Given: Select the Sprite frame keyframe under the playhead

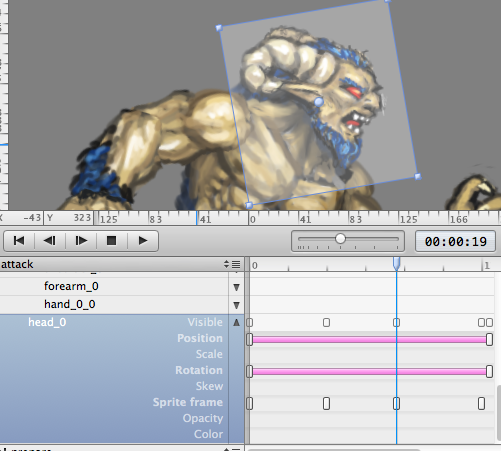Looking at the screenshot, I should 396,404.
